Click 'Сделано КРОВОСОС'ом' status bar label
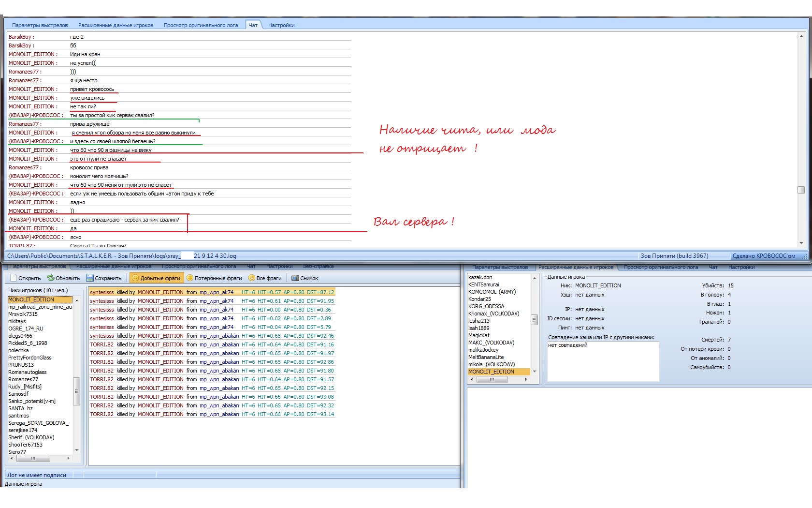812x508 pixels. [764, 256]
